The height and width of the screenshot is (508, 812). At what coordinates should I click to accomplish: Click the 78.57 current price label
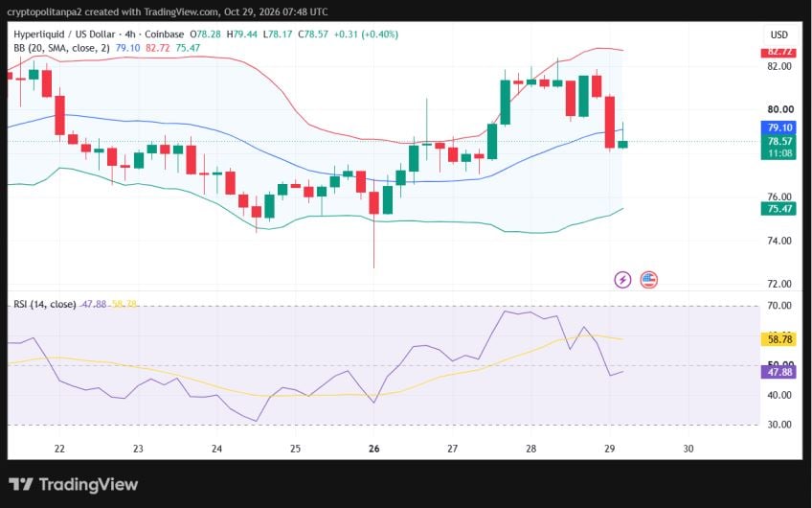point(778,142)
